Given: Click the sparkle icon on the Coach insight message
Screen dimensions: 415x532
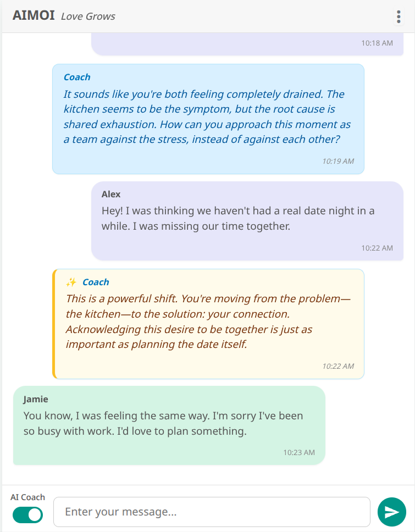Looking at the screenshot, I should [71, 281].
